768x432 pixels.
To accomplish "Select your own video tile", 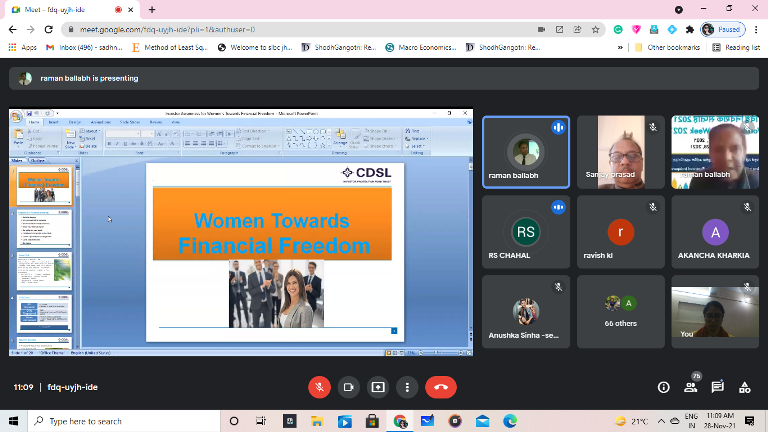I will pyautogui.click(x=715, y=312).
